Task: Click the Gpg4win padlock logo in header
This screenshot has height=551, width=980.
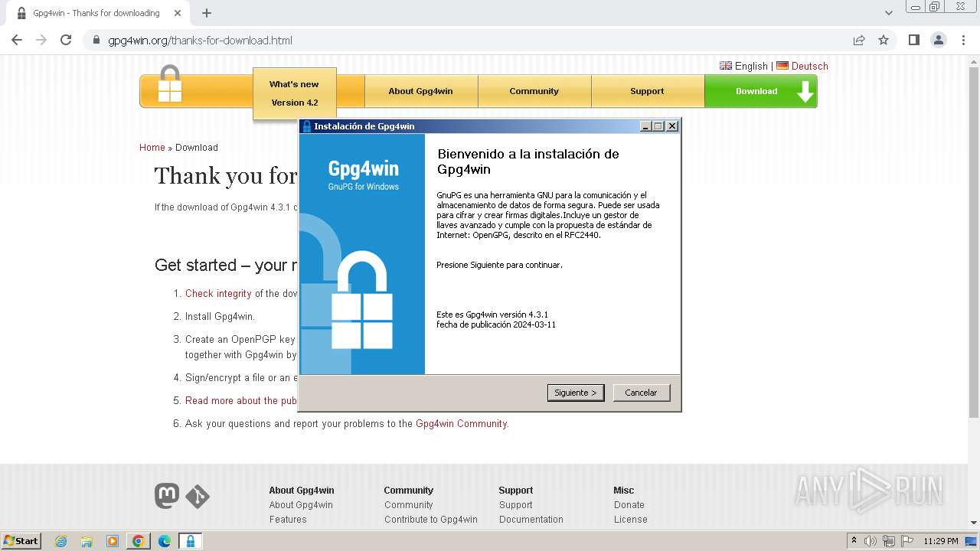Action: (x=170, y=85)
